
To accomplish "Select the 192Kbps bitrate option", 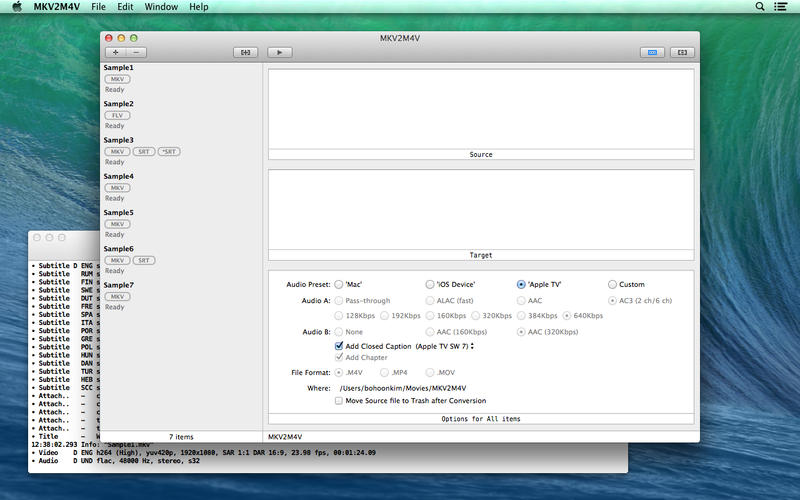I will [x=384, y=316].
